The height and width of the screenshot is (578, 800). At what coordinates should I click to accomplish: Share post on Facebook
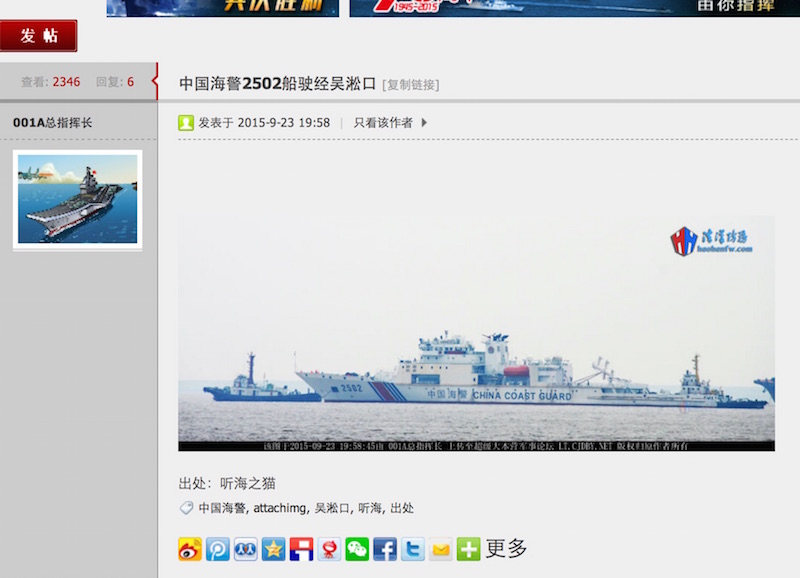tap(385, 549)
